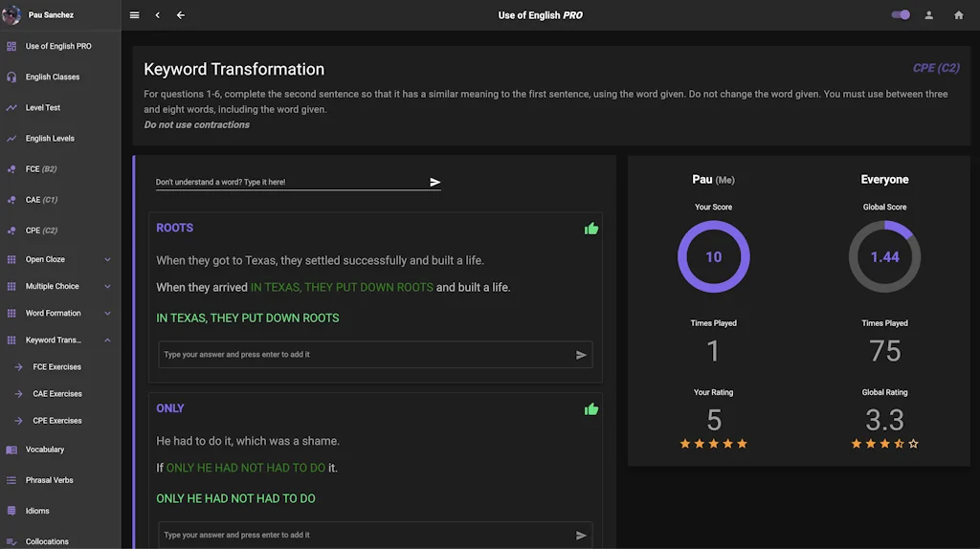Submit the word lookup send arrow

click(x=435, y=182)
